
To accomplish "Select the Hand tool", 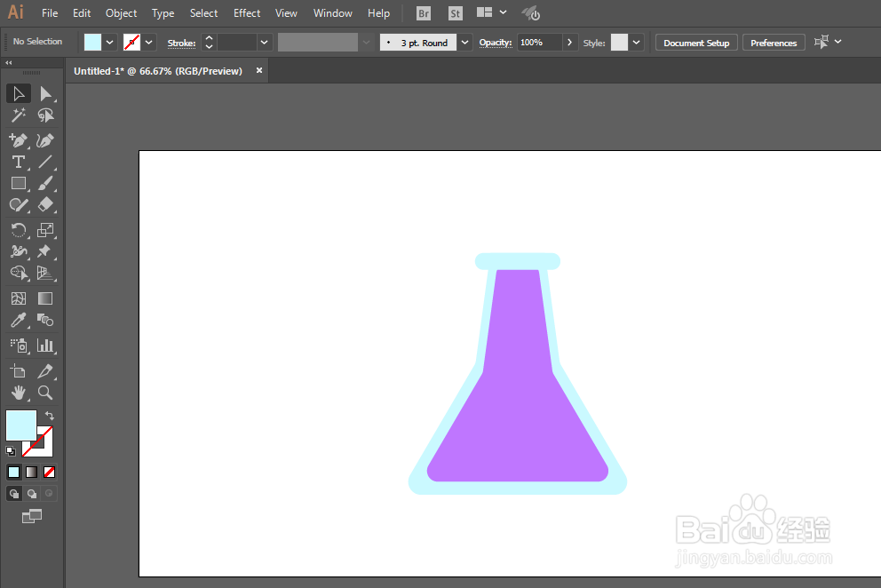I will click(x=18, y=393).
